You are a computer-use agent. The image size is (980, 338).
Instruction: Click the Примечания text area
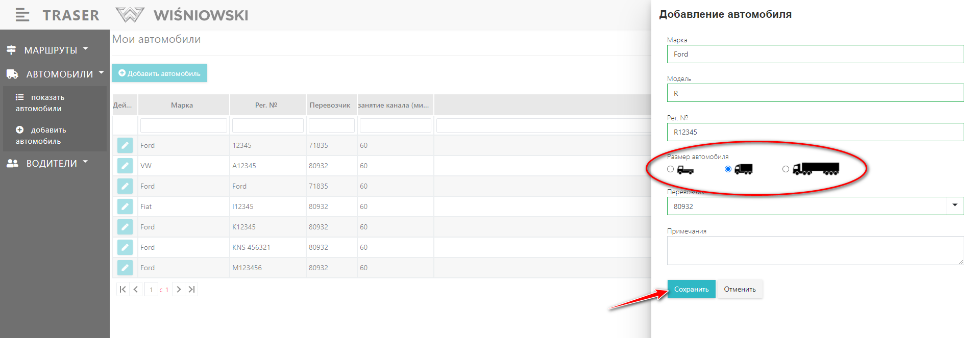(x=815, y=250)
